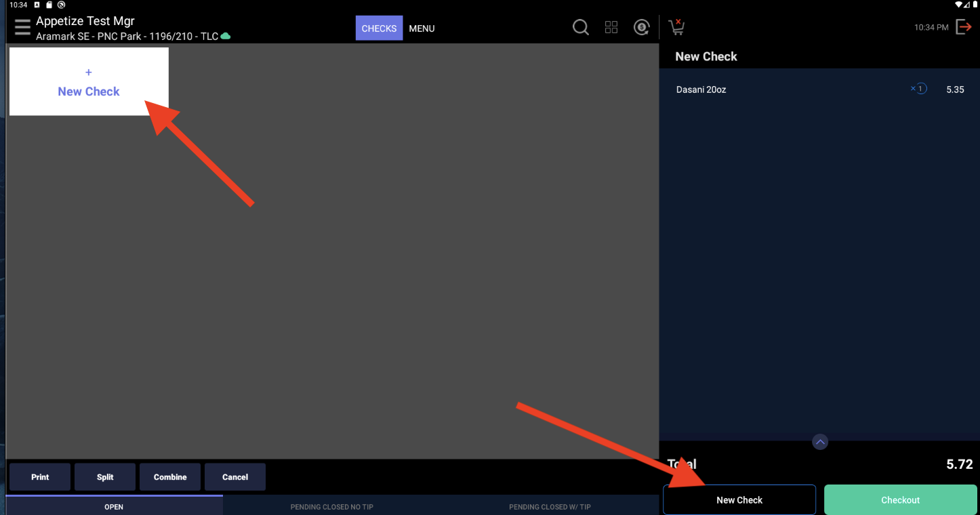This screenshot has width=980, height=515.
Task: Open the navigation drawer menu
Action: click(x=22, y=27)
